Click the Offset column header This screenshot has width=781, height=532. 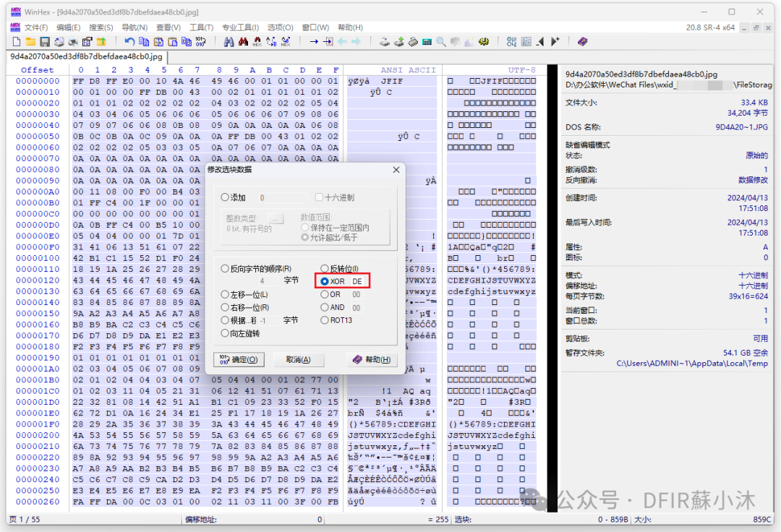tap(38, 70)
